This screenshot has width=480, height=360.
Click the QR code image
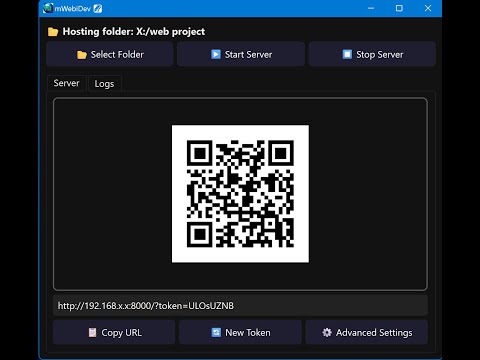[x=240, y=194]
